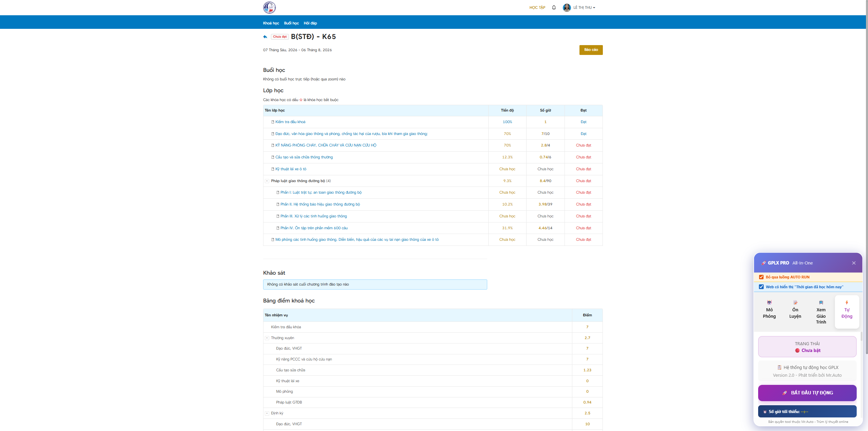868x431 pixels.
Task: Click document icon beside Phần IV. Ôn tập
Action: (278, 228)
